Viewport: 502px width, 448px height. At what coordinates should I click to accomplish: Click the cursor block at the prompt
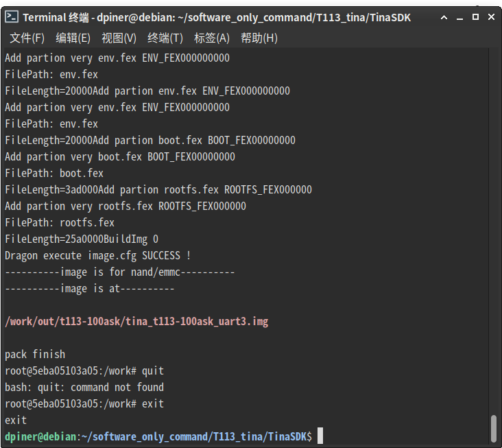pyautogui.click(x=320, y=436)
